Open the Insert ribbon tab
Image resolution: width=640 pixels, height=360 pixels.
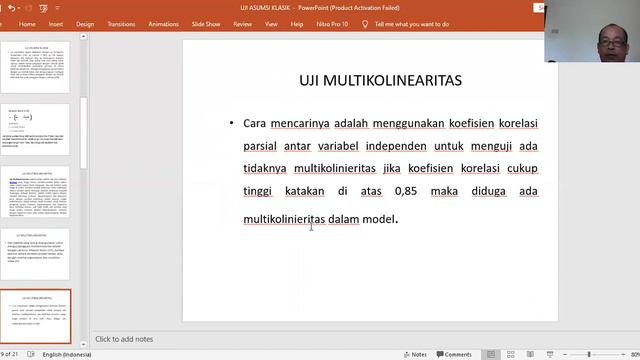coord(56,24)
